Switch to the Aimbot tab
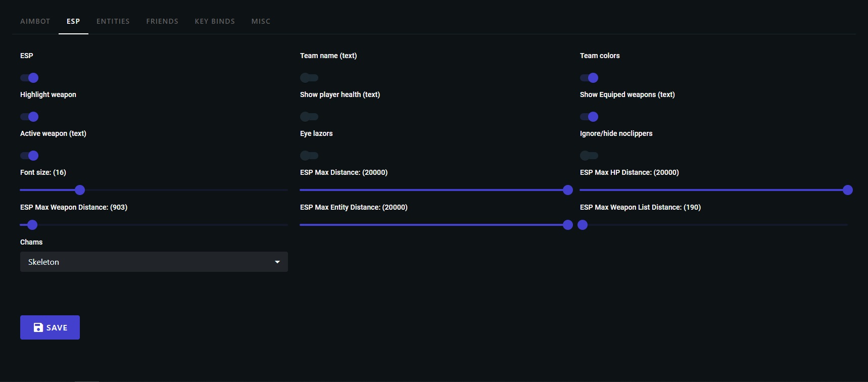This screenshot has height=382, width=868. [35, 21]
